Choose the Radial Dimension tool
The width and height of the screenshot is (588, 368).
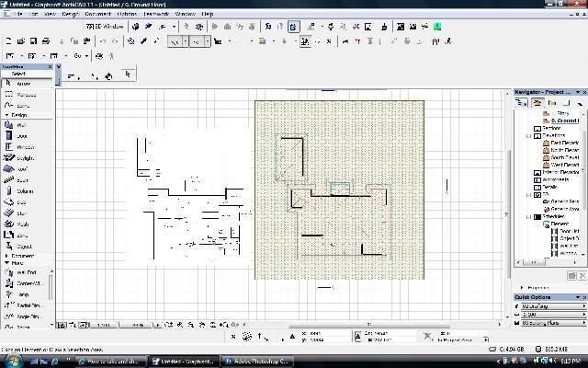coord(26,305)
